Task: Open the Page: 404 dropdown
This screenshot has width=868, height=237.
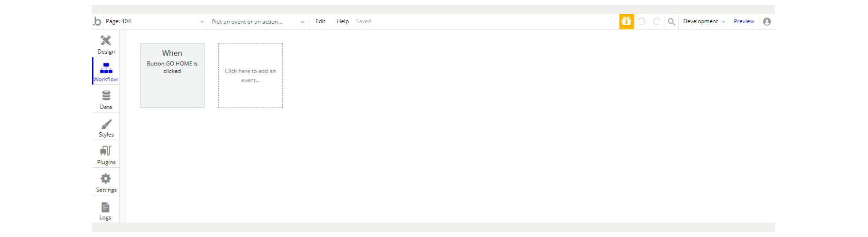Action: coord(155,21)
